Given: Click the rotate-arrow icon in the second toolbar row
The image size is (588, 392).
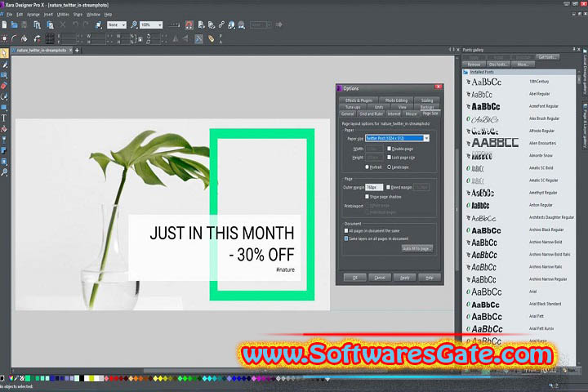Looking at the screenshot, I should [37, 38].
